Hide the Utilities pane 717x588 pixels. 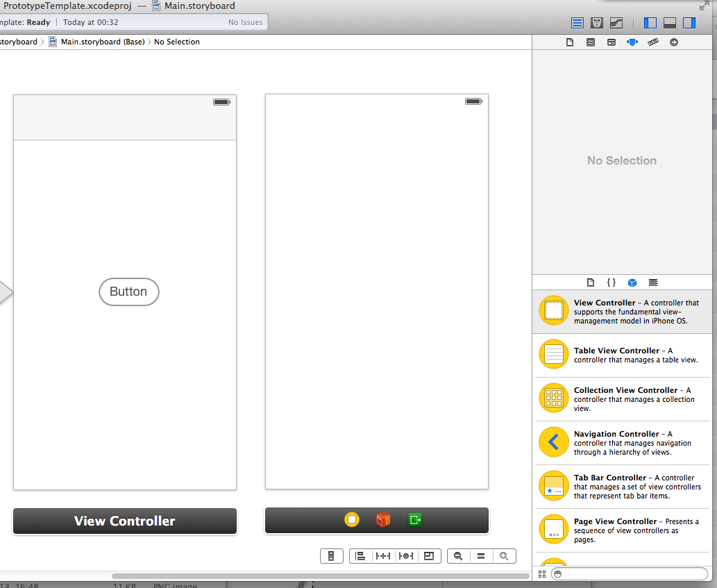click(x=689, y=23)
